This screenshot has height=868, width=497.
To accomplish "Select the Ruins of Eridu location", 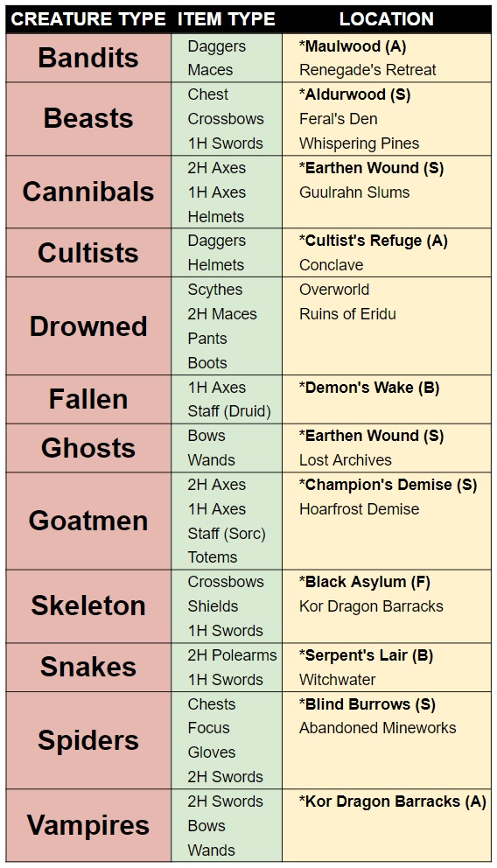I will 347,314.
